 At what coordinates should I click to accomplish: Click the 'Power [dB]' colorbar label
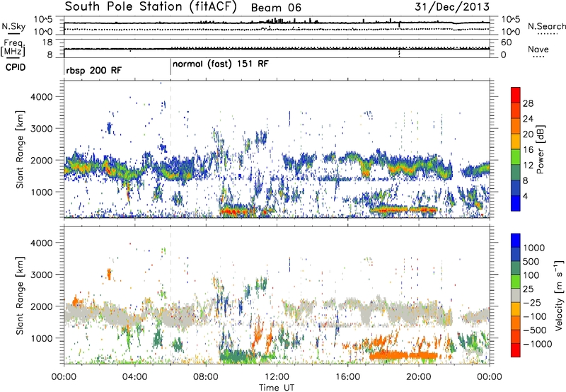540,149
